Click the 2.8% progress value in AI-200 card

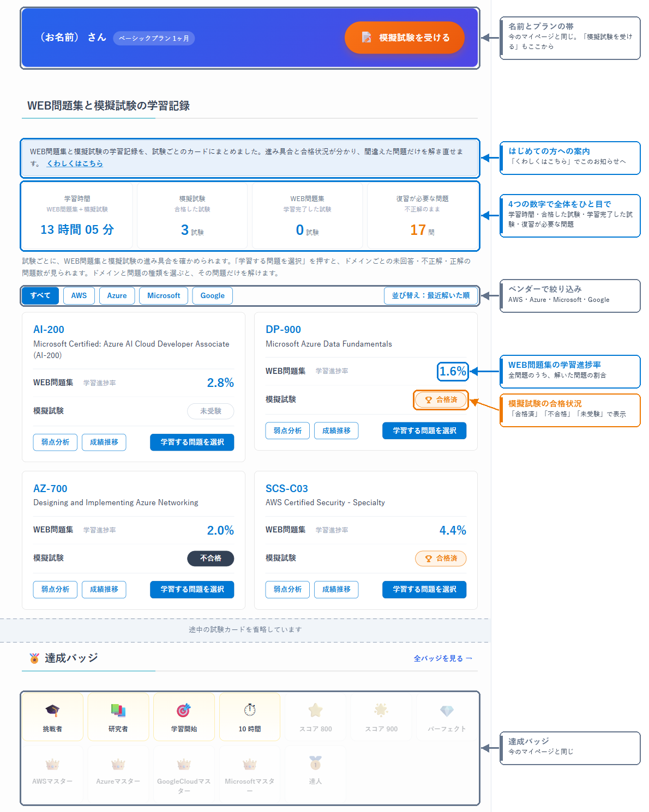click(x=220, y=383)
